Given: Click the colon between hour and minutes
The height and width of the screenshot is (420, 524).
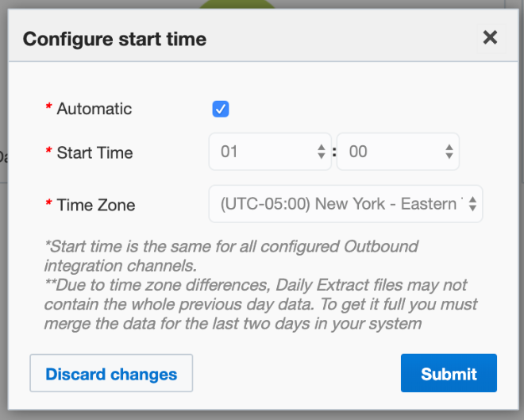Looking at the screenshot, I should point(334,152).
